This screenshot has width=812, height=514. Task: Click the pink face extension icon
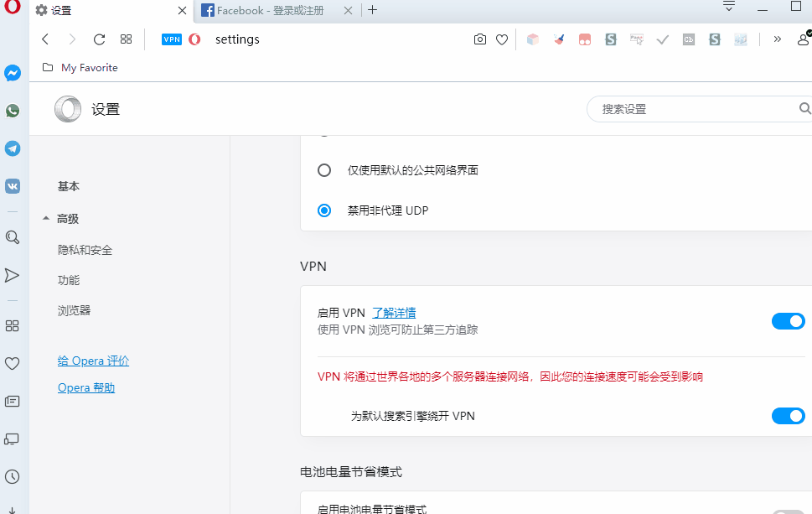(585, 39)
